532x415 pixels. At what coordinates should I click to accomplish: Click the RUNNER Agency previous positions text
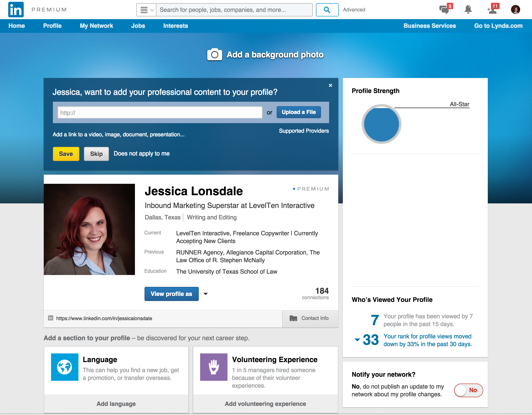[x=248, y=256]
